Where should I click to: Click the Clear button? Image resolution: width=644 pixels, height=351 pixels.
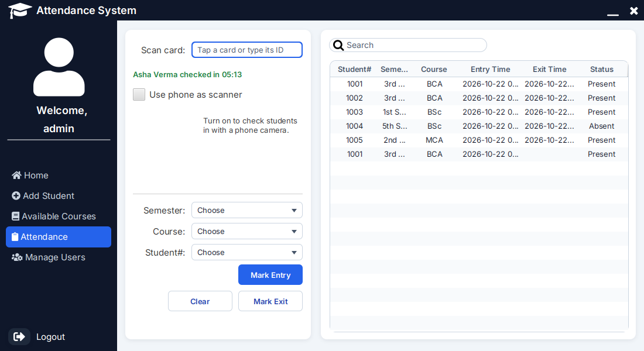point(200,301)
